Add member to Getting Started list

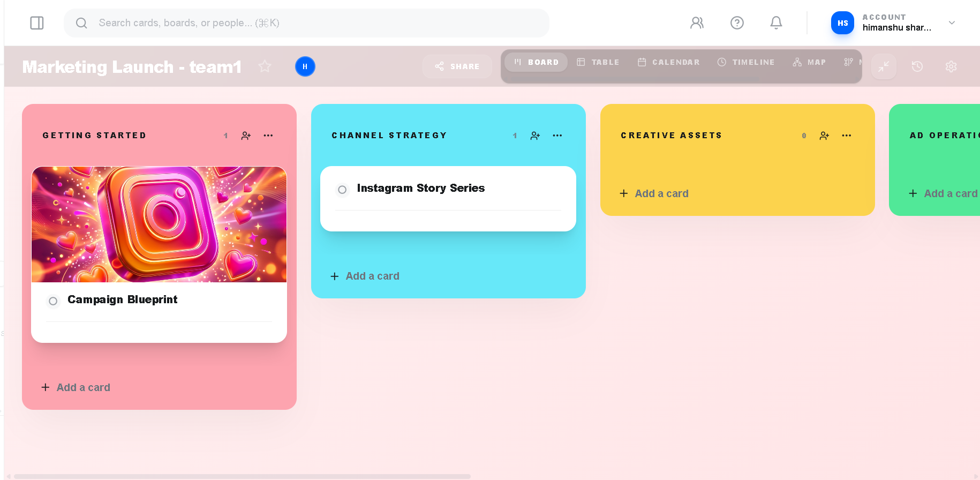[x=246, y=136]
